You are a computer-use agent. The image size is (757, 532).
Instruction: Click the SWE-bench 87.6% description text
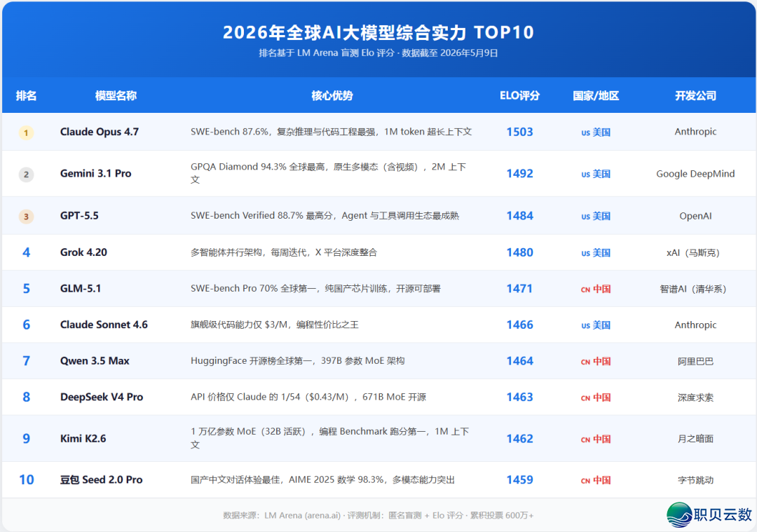[331, 132]
